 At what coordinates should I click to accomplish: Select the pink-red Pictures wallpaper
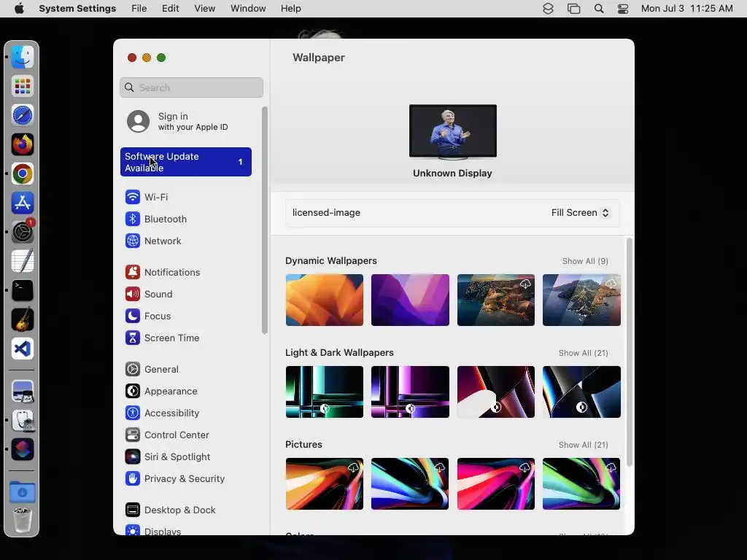coord(496,484)
